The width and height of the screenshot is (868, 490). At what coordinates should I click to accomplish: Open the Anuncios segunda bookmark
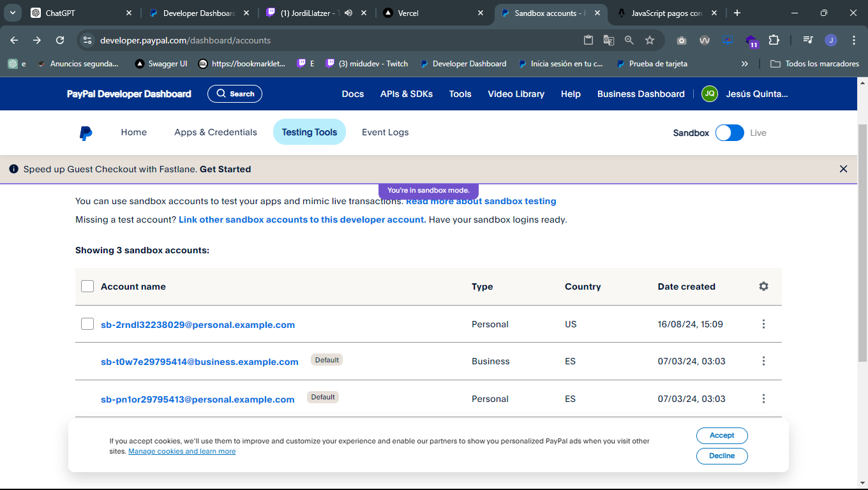(78, 64)
